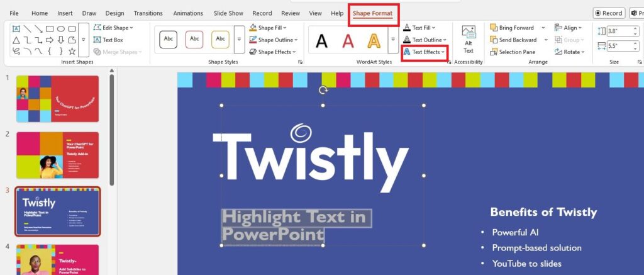Click the shape height field showing 3.8"
The image size is (644, 275).
tap(619, 31)
